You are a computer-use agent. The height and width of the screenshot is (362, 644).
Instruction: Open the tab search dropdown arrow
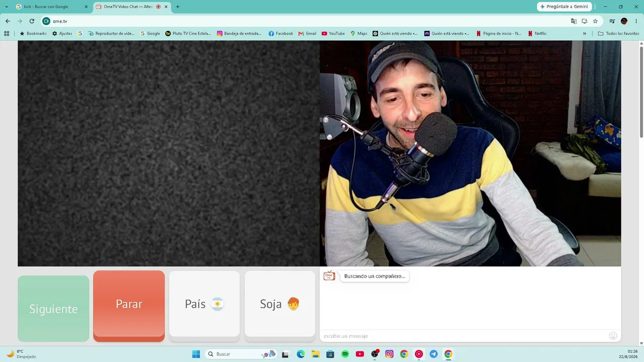point(7,7)
